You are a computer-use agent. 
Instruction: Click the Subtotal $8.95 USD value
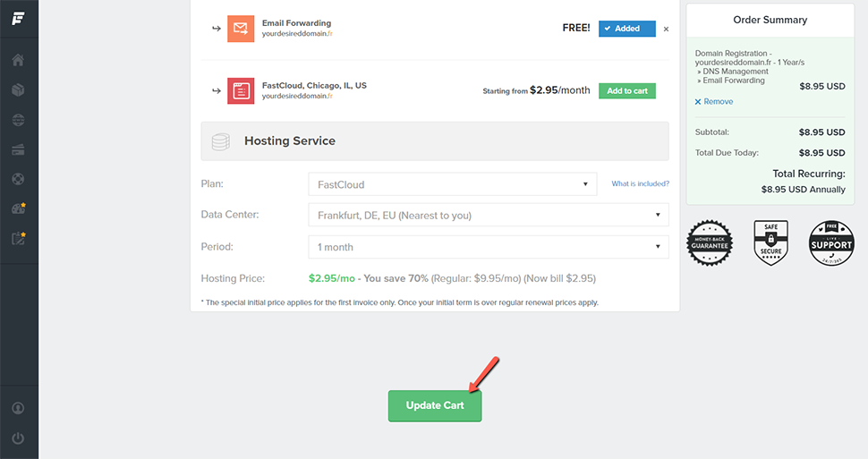(822, 132)
